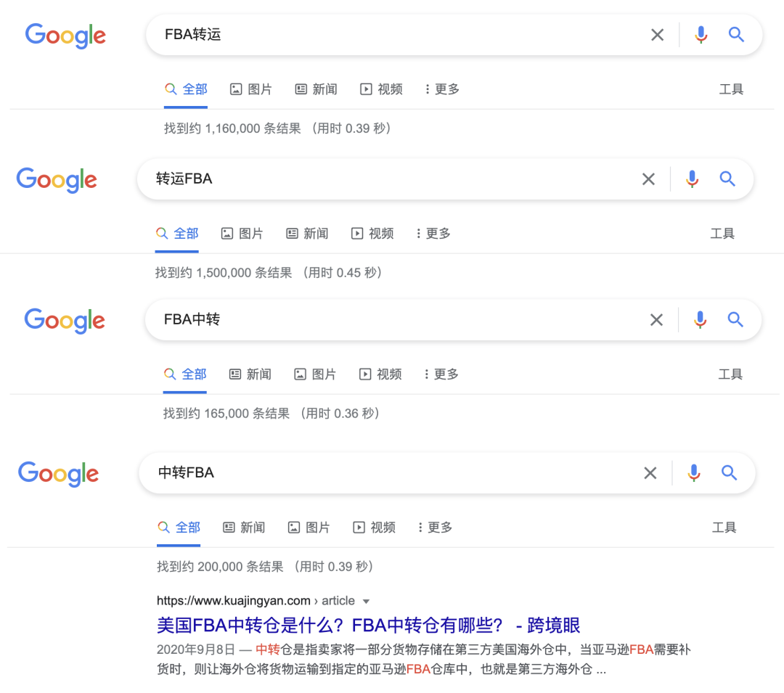This screenshot has height=693, width=784.
Task: Expand the result URL options arrow beside kuajingyan.com
Action: coord(367,601)
